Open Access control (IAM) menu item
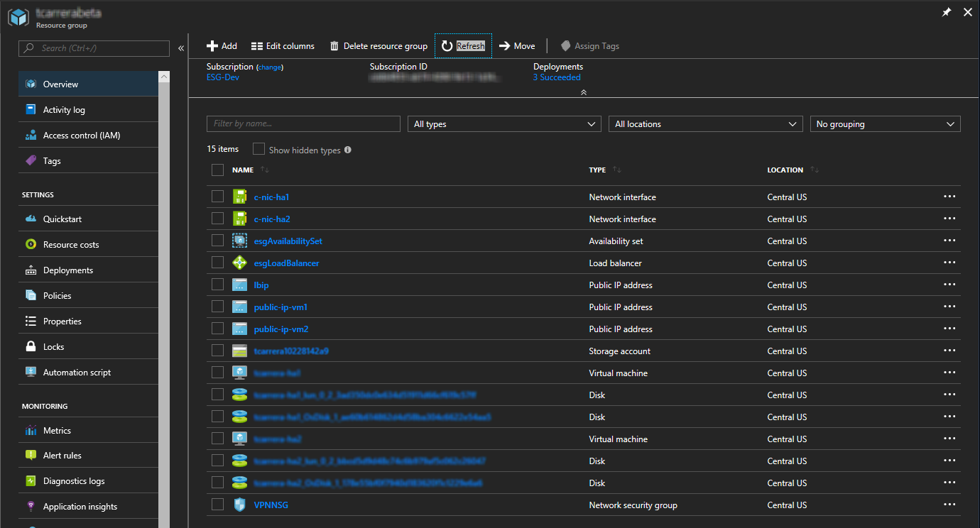The image size is (980, 528). pyautogui.click(x=88, y=135)
